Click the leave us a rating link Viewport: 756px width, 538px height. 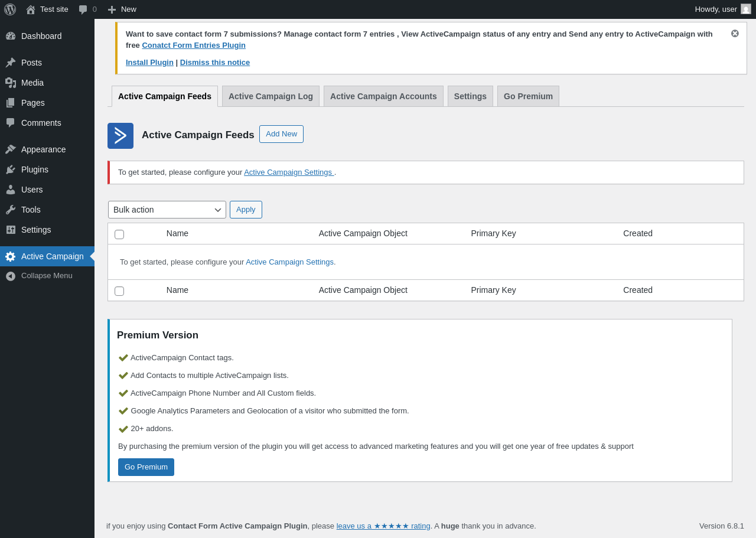383,526
